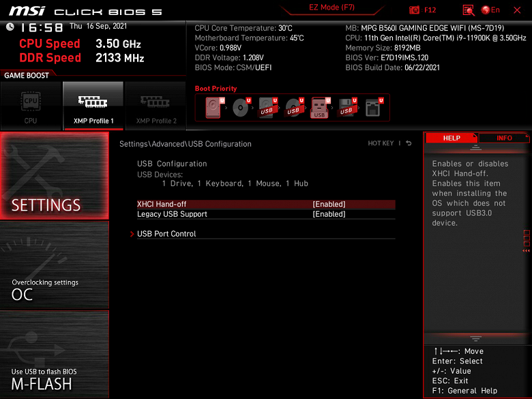The height and width of the screenshot is (399, 532).
Task: Click the F1: General Help hint
Action: coord(465,391)
